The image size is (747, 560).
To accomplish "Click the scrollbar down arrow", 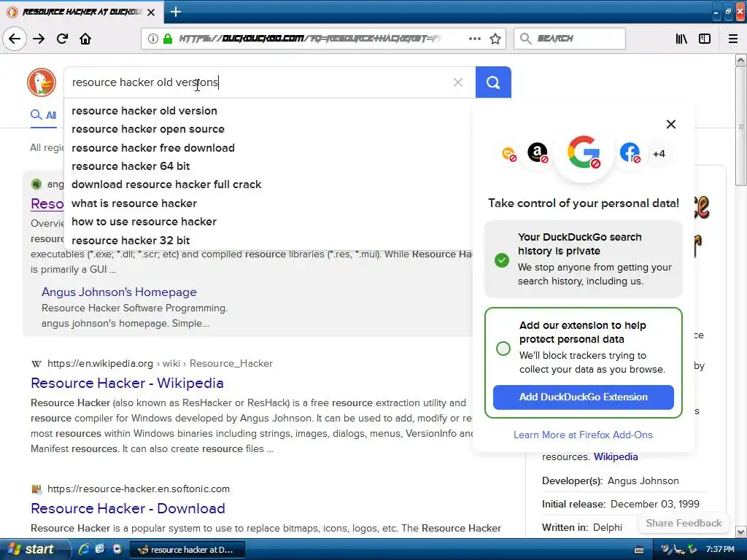I will pyautogui.click(x=741, y=532).
